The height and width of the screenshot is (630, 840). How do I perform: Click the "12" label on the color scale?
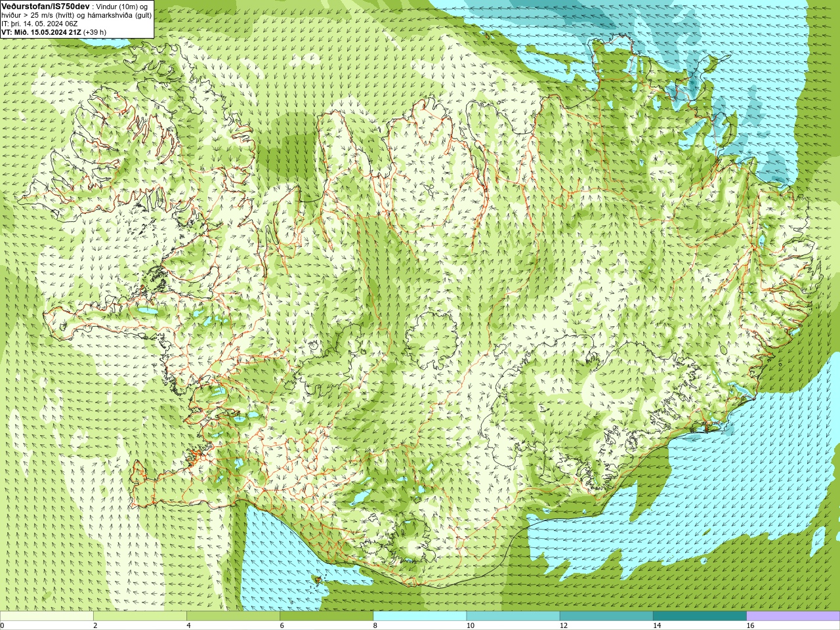pyautogui.click(x=563, y=625)
